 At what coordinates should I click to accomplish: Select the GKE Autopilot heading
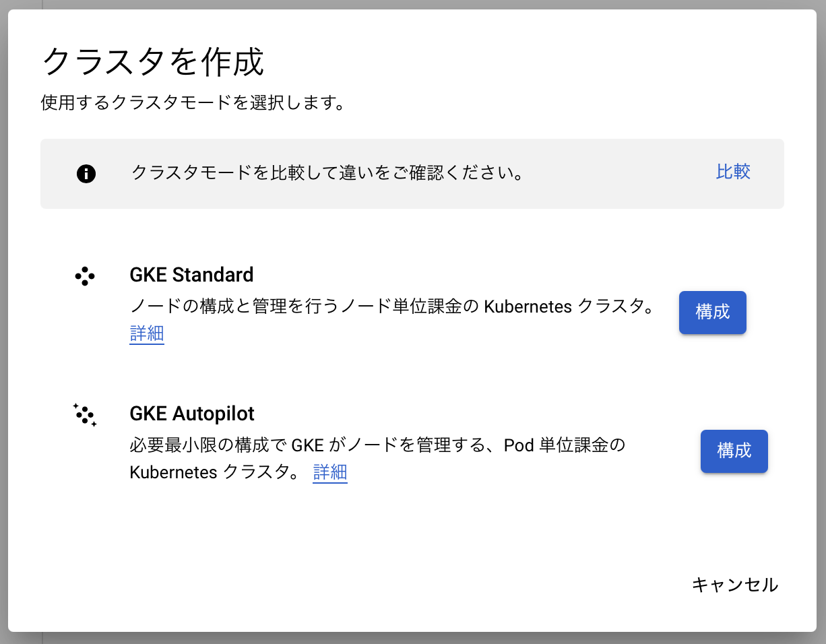[192, 413]
